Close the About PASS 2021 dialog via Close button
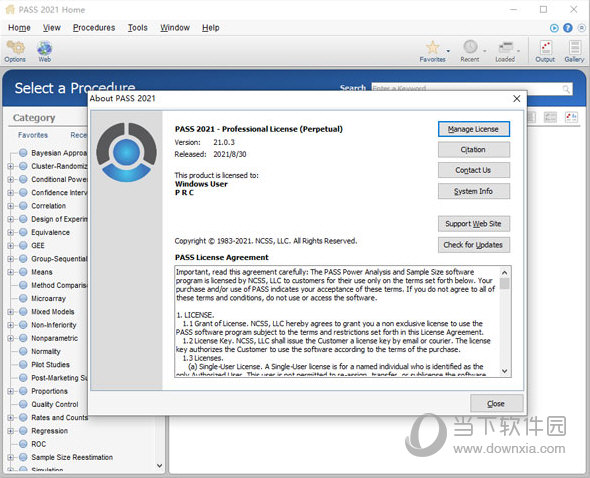The image size is (590, 478). (496, 403)
